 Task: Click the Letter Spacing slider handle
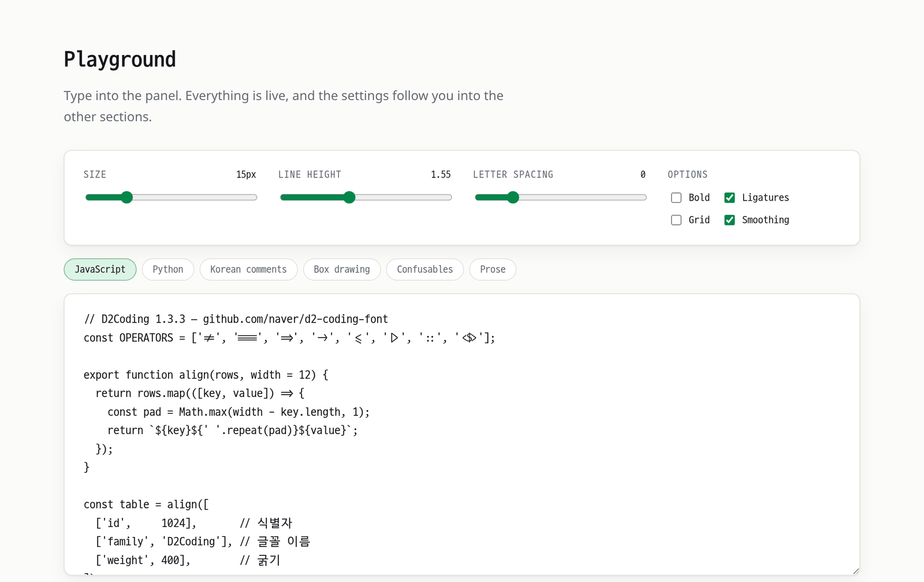click(513, 198)
